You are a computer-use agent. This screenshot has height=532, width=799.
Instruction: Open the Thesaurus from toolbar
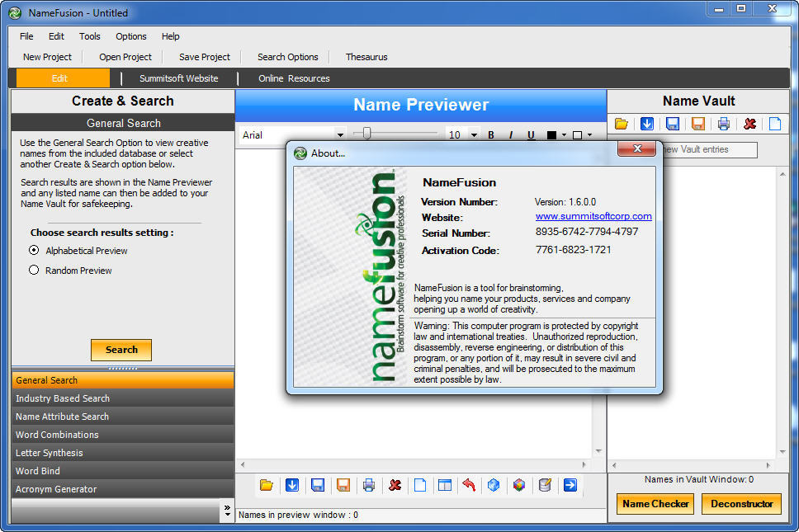(x=366, y=57)
